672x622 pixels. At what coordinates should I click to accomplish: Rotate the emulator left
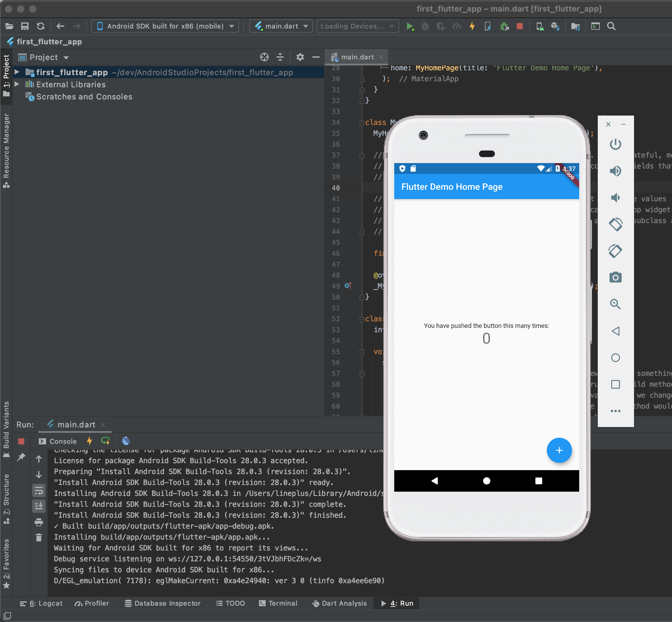click(x=615, y=224)
